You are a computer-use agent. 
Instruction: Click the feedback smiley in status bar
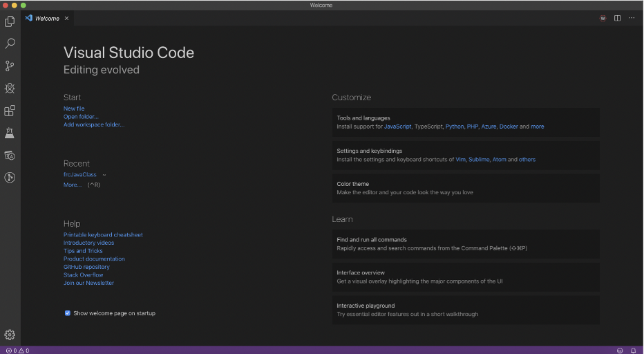[620, 351]
